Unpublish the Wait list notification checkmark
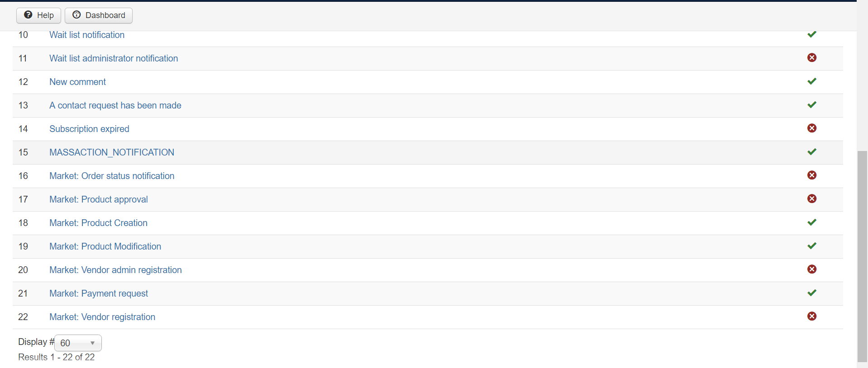Screen dimensions: 868x368 tap(811, 34)
